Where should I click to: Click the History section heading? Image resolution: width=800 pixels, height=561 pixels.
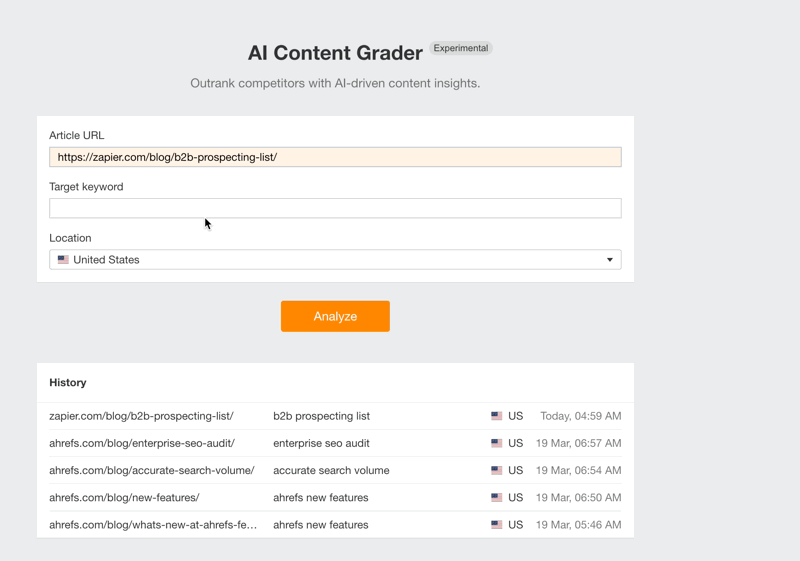tap(68, 382)
